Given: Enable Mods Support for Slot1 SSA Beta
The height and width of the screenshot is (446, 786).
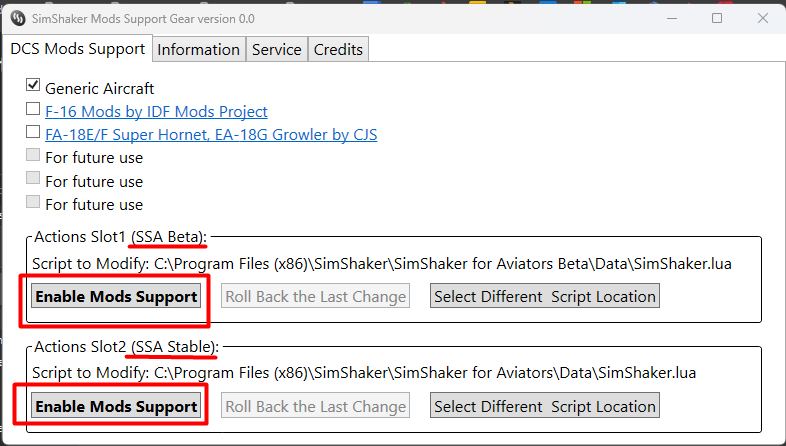Looking at the screenshot, I should pos(116,296).
